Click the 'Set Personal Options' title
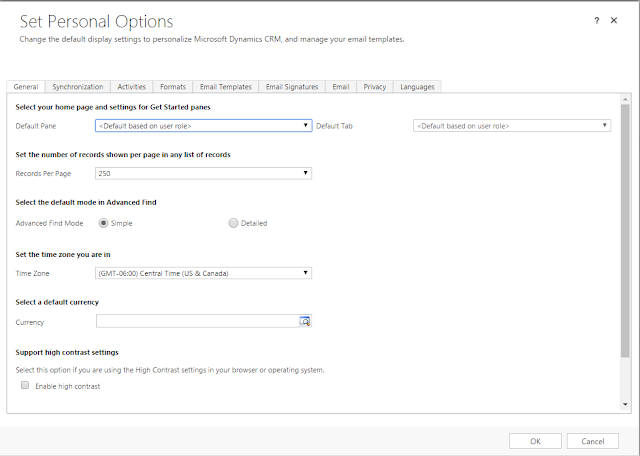Viewport: 640px width, 456px height. (97, 22)
